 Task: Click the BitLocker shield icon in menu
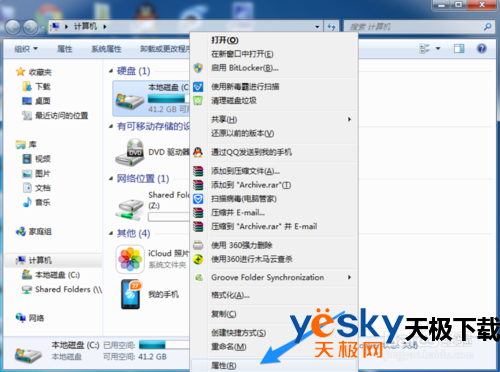198,68
